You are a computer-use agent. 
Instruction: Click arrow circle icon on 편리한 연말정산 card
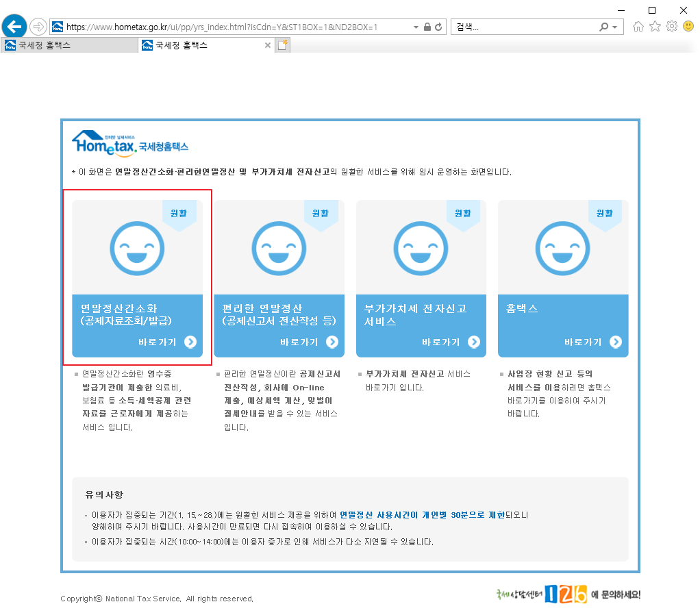(332, 342)
